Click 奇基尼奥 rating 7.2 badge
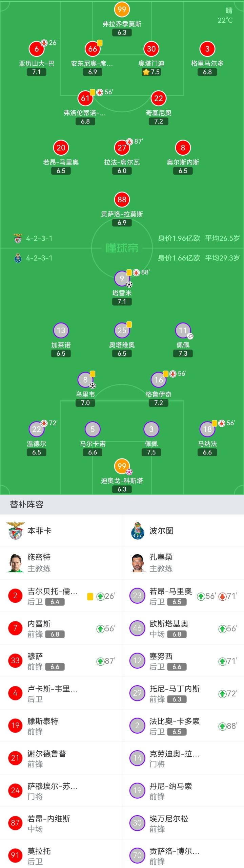The image size is (244, 868). coord(159,121)
